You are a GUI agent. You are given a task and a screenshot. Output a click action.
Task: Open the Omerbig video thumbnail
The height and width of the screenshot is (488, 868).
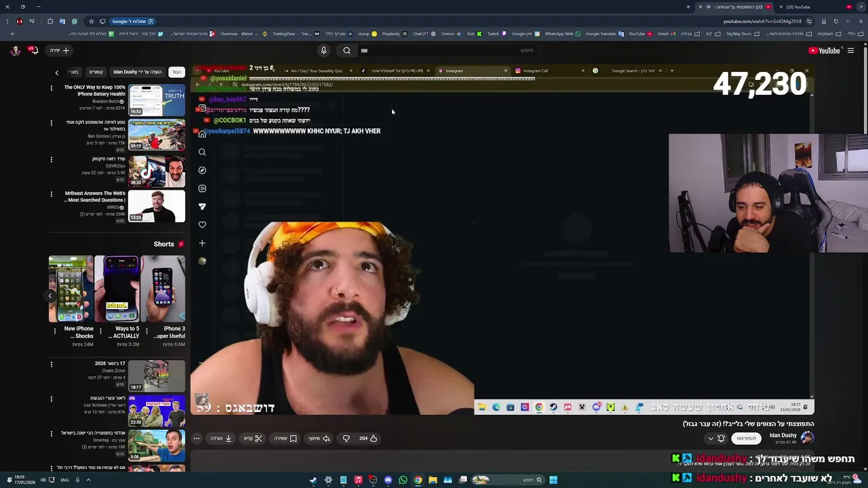coord(157,445)
